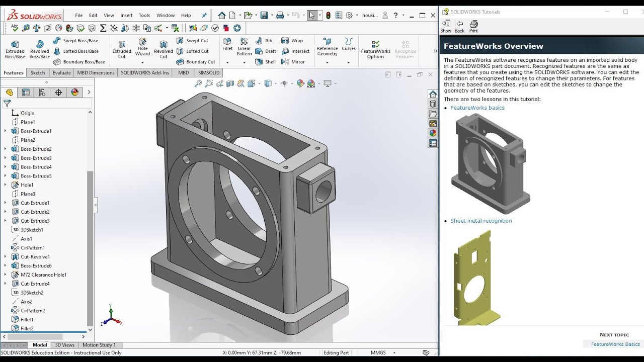
Task: Open the Hole Wizard dropdown arrow
Action: click(x=143, y=63)
